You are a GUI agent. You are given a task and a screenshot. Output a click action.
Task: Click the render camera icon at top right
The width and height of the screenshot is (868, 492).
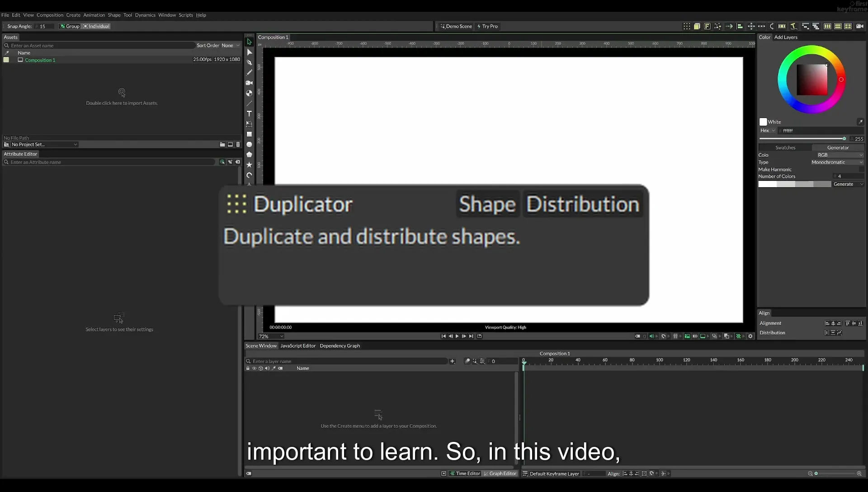860,26
